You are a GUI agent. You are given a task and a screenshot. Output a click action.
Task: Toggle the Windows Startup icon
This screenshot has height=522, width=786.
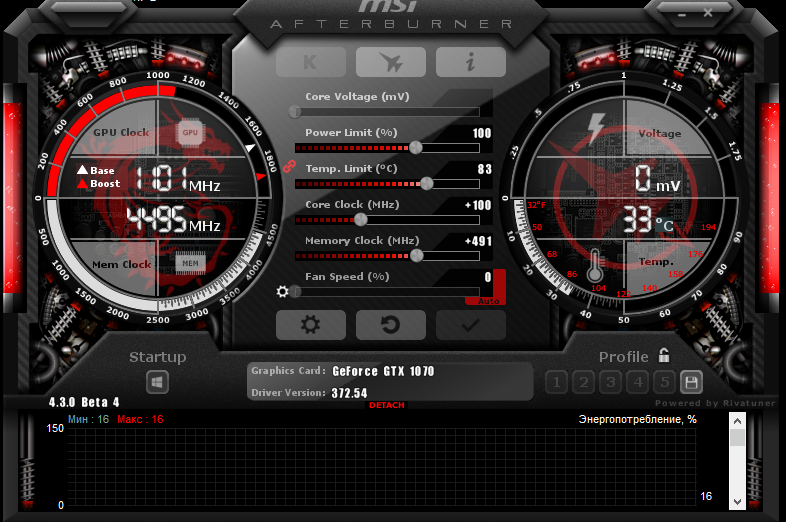click(x=157, y=383)
